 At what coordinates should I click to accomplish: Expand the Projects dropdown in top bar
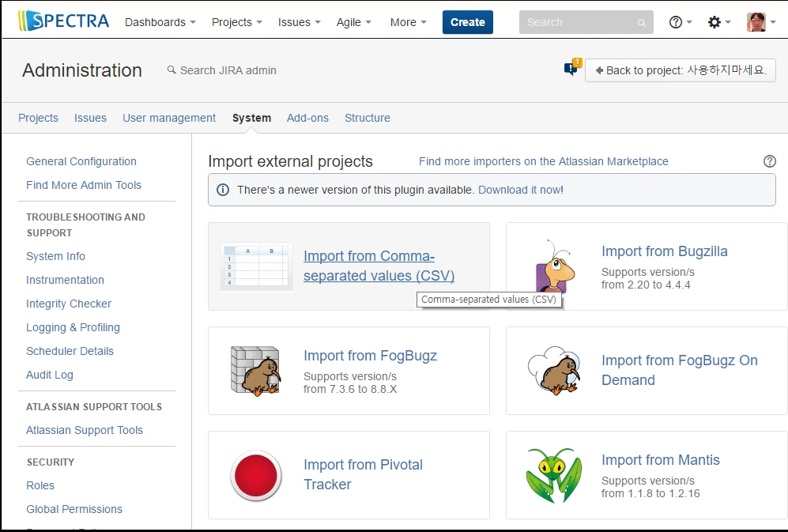click(x=236, y=22)
